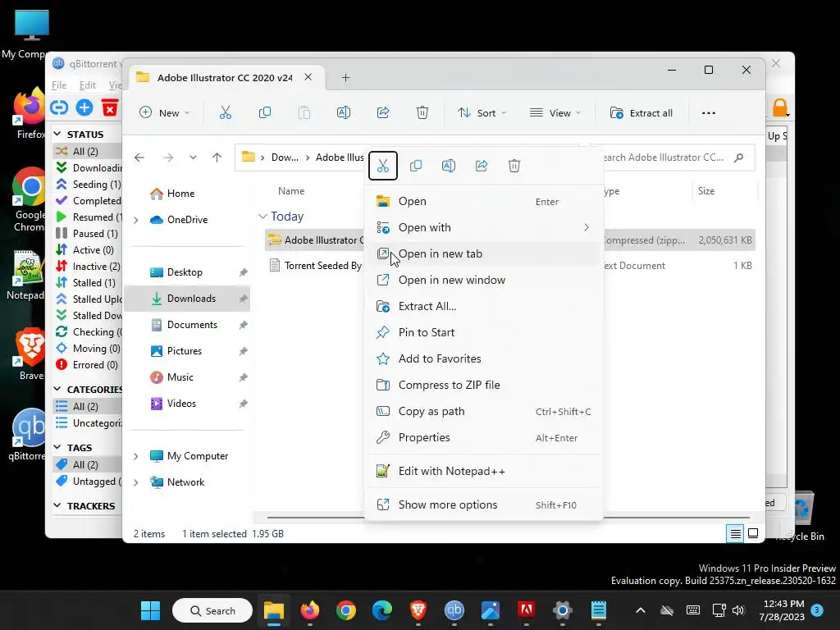Select Downloads in navigation pane

(187, 299)
